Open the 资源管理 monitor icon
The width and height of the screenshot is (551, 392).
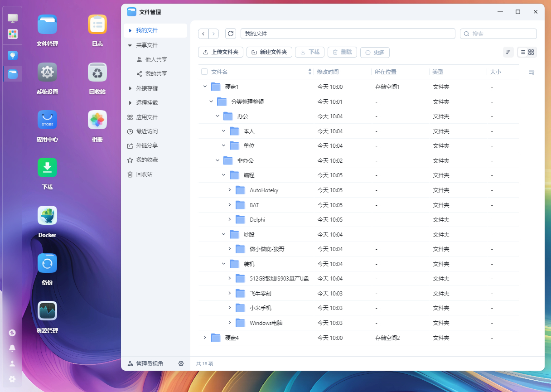pos(47,311)
